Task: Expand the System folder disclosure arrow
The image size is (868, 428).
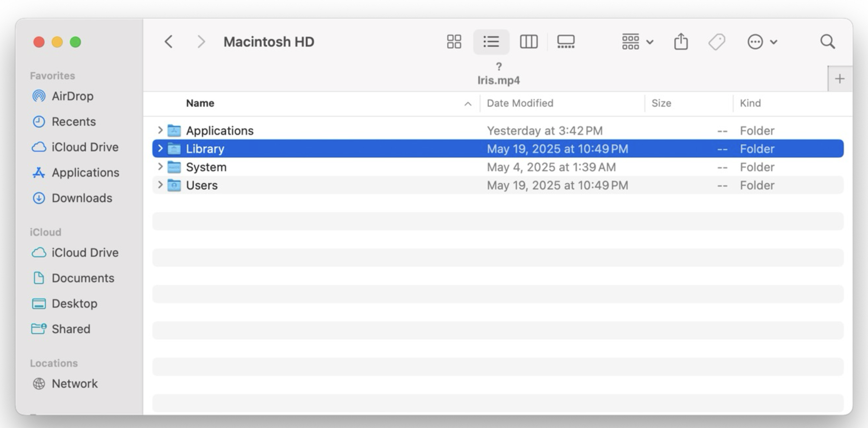Action: pos(160,166)
